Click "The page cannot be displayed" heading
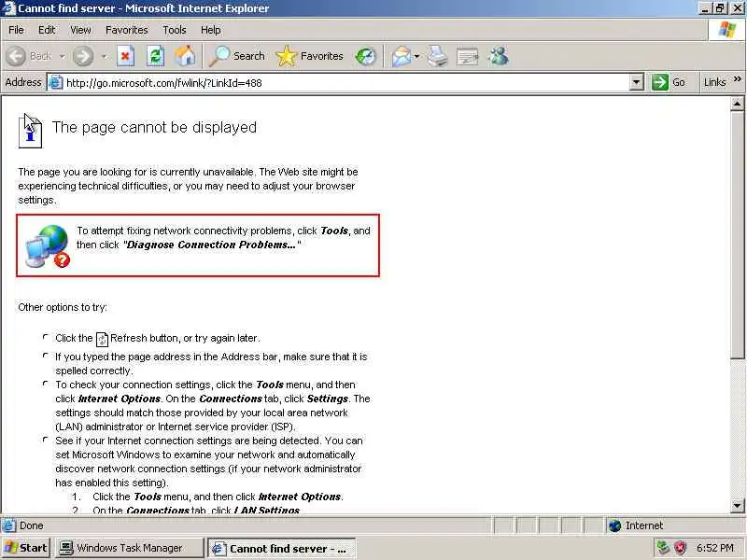This screenshot has width=747, height=560. tap(154, 127)
